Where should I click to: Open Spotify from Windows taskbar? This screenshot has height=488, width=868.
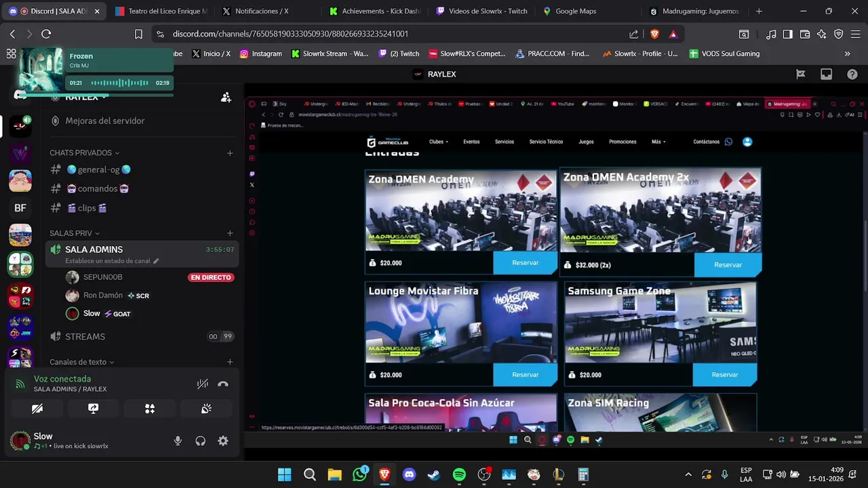coord(459,474)
